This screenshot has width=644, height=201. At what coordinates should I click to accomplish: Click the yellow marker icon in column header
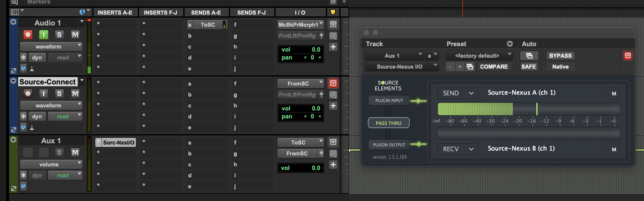coord(333,12)
